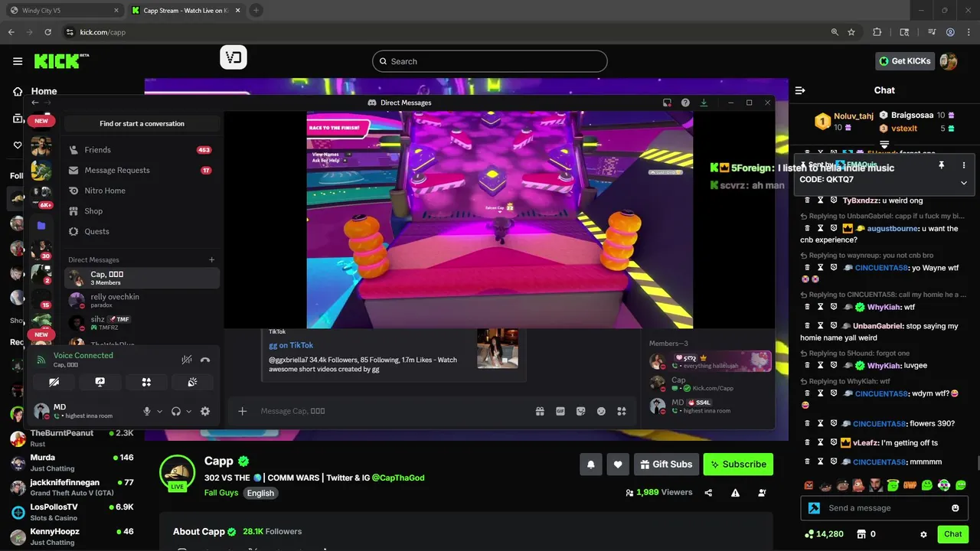Expand the gift leaderboard handle in chat
This screenshot has width=980, height=551.
[x=884, y=144]
